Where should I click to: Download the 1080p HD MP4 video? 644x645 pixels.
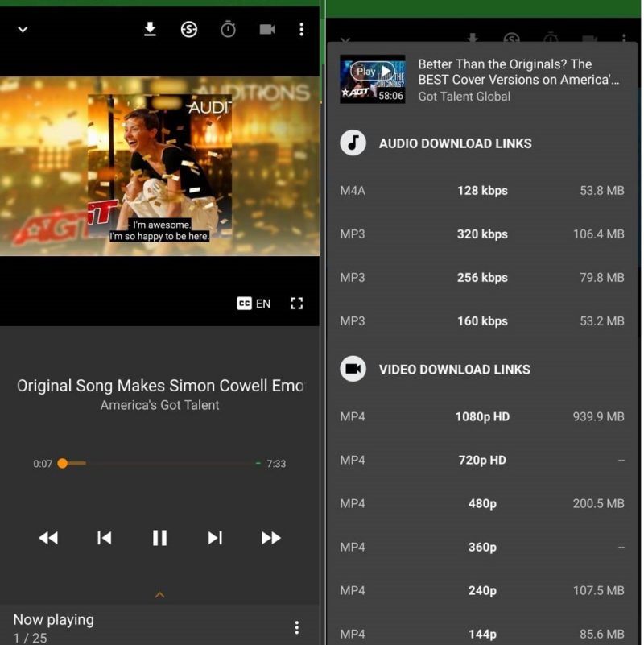[483, 416]
